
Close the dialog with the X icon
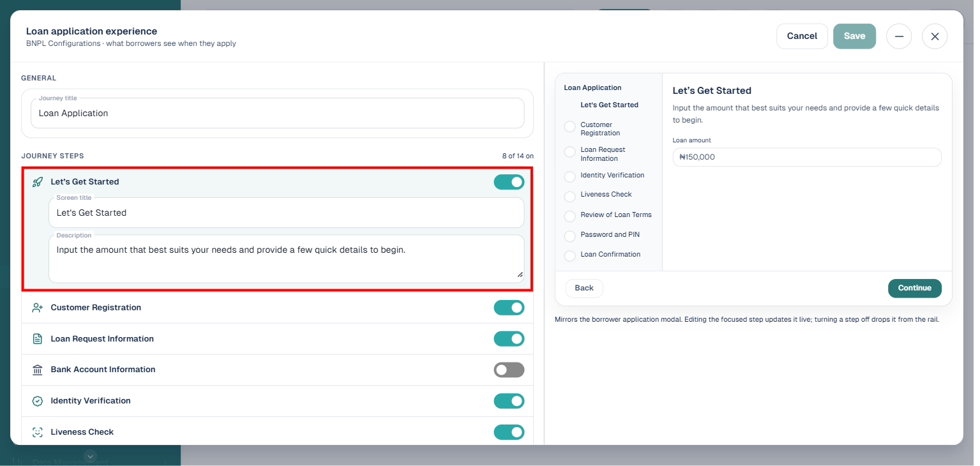935,36
